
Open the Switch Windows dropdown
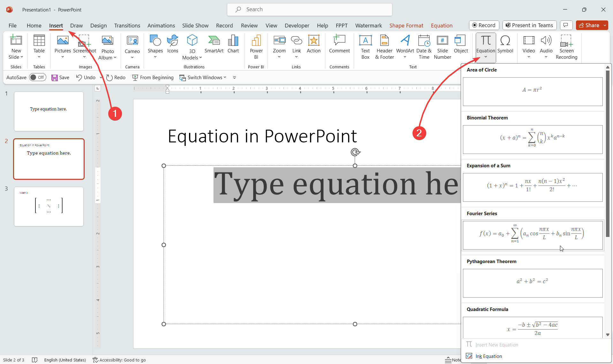click(x=225, y=77)
